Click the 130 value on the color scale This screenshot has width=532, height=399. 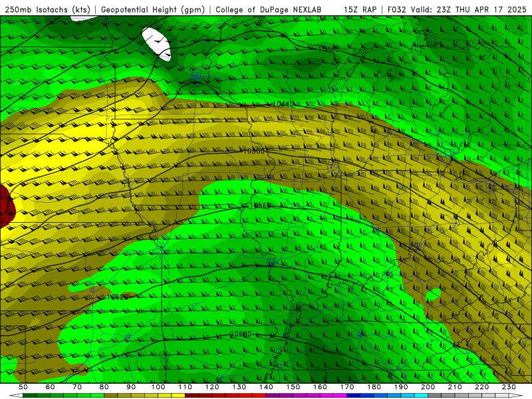tap(239, 387)
